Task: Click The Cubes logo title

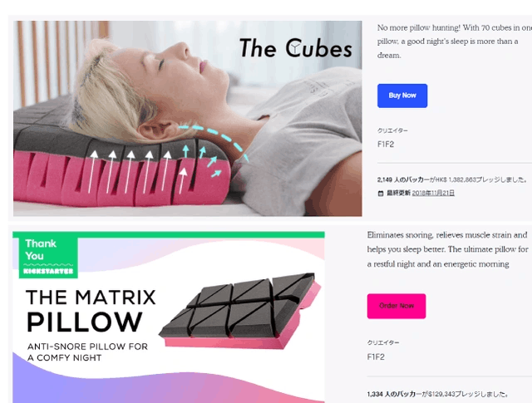Action: pos(296,48)
